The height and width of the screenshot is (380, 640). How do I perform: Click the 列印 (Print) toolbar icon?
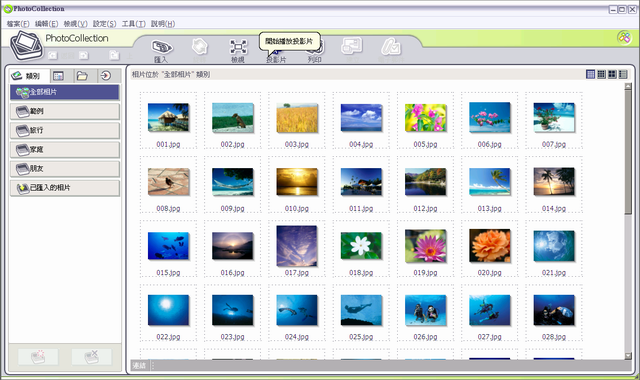(315, 48)
